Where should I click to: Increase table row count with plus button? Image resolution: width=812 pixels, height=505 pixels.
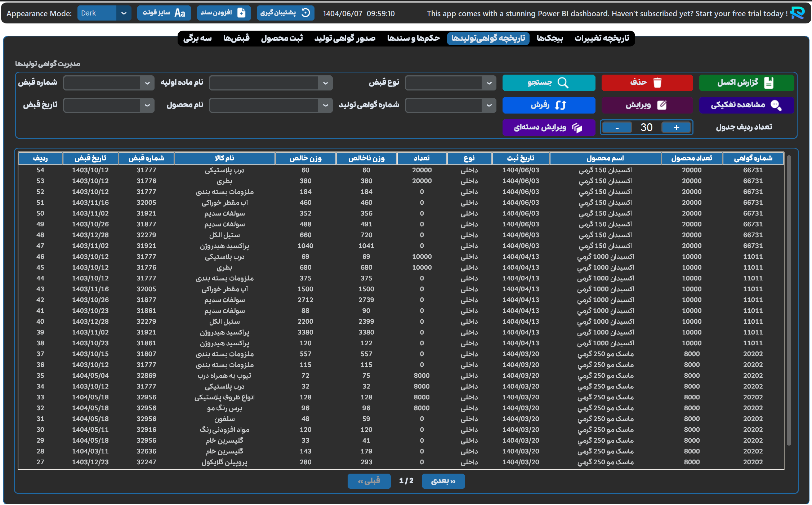(x=676, y=128)
